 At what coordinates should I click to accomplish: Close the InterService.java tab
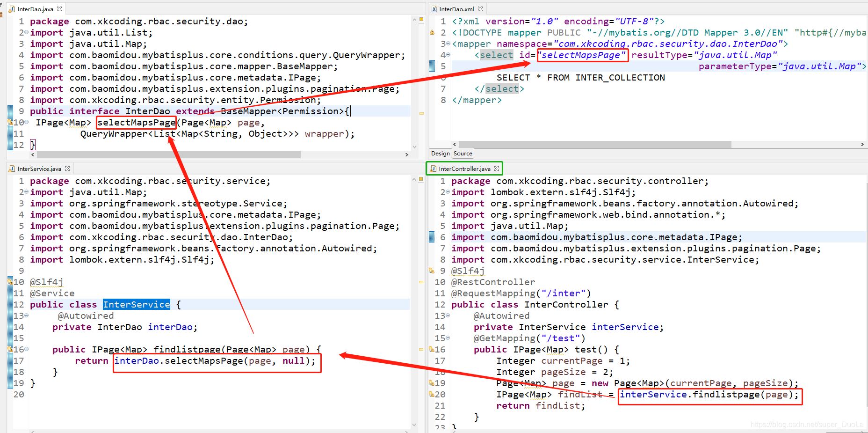click(67, 169)
